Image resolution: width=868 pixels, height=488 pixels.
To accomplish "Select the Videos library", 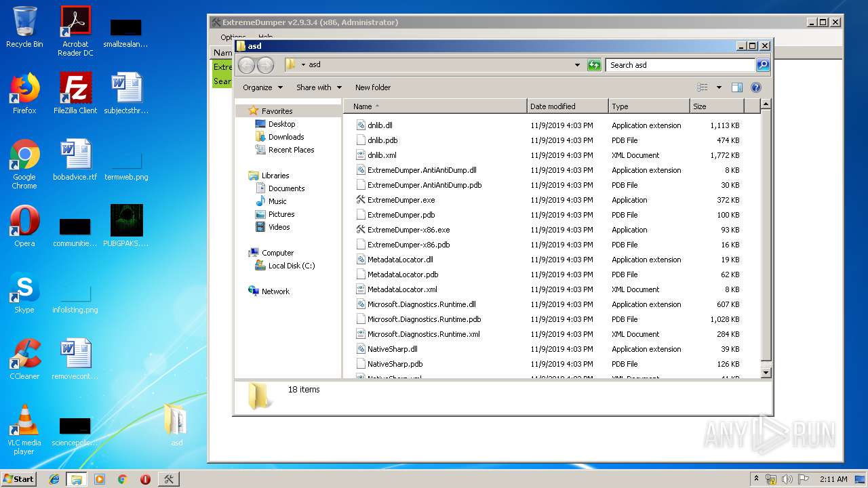I will 279,227.
